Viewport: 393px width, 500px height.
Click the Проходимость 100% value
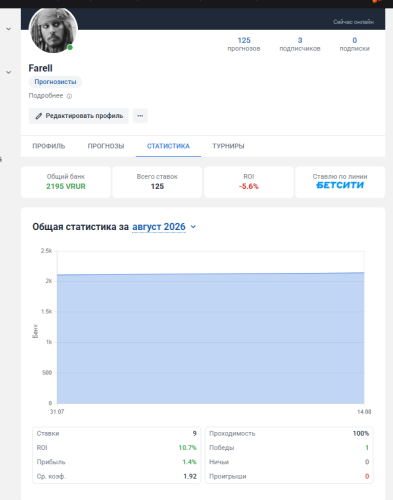click(361, 433)
